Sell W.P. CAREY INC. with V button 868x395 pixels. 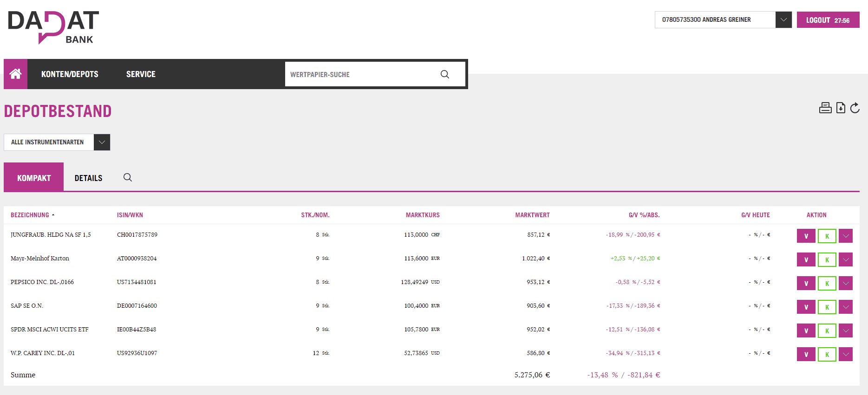pyautogui.click(x=806, y=354)
